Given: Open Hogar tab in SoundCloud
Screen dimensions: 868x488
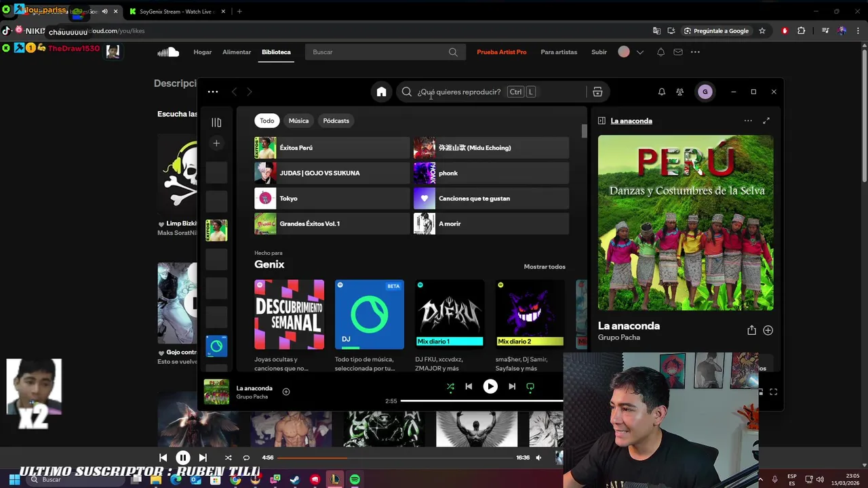Looking at the screenshot, I should pos(203,52).
